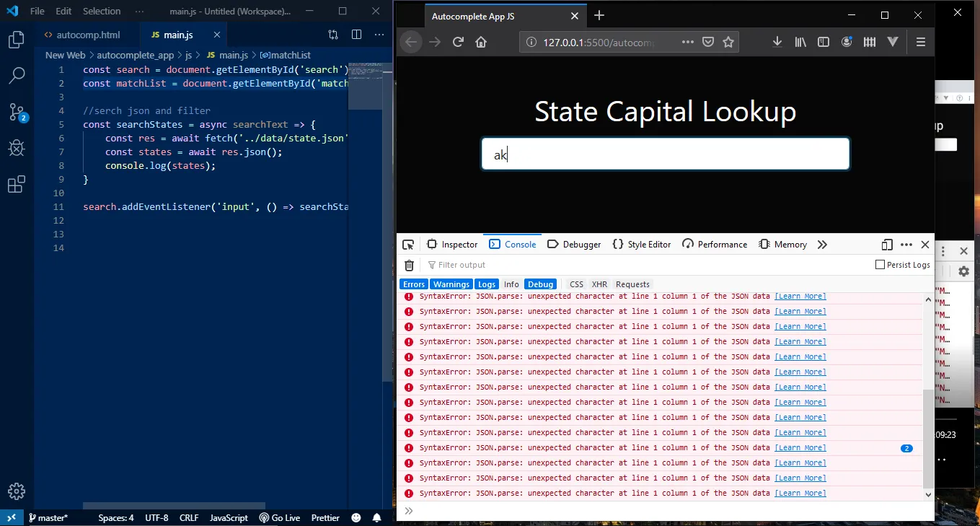Click the Prettier status bar item
980x526 pixels.
click(x=325, y=518)
